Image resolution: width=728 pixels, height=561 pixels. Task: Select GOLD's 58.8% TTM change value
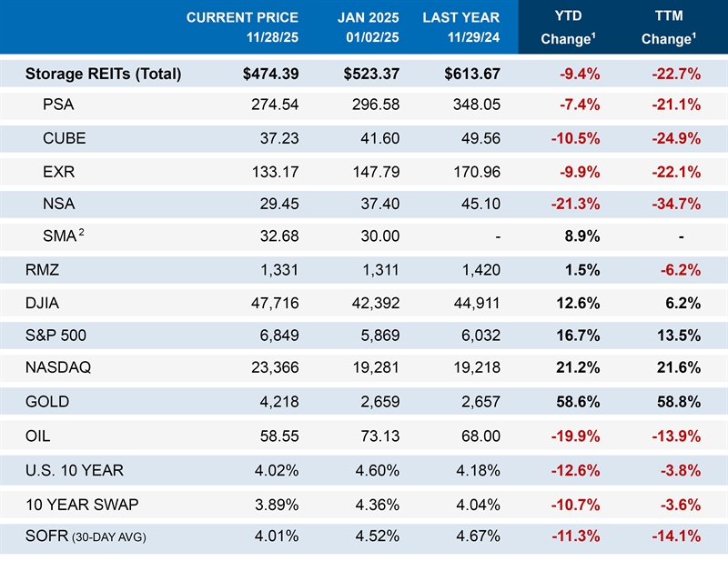point(678,401)
